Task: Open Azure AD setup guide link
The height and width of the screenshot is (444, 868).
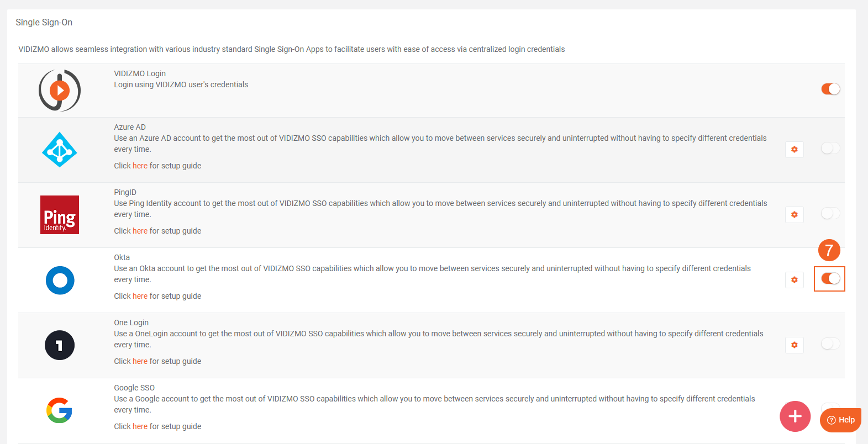Action: pyautogui.click(x=140, y=166)
